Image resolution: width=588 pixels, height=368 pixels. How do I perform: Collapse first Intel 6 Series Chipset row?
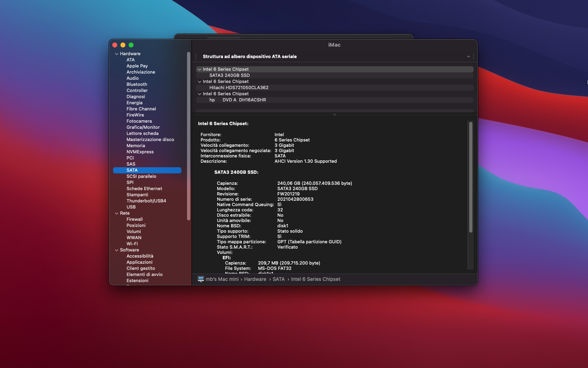(x=200, y=70)
